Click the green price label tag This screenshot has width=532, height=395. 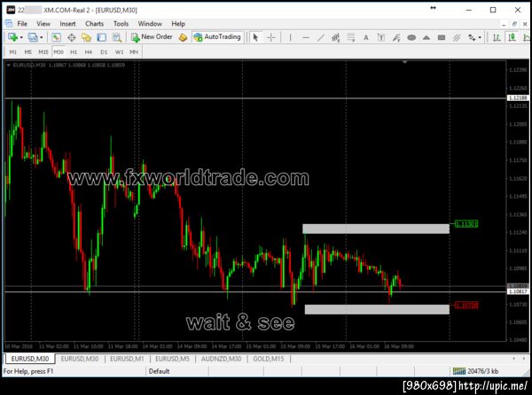466,224
